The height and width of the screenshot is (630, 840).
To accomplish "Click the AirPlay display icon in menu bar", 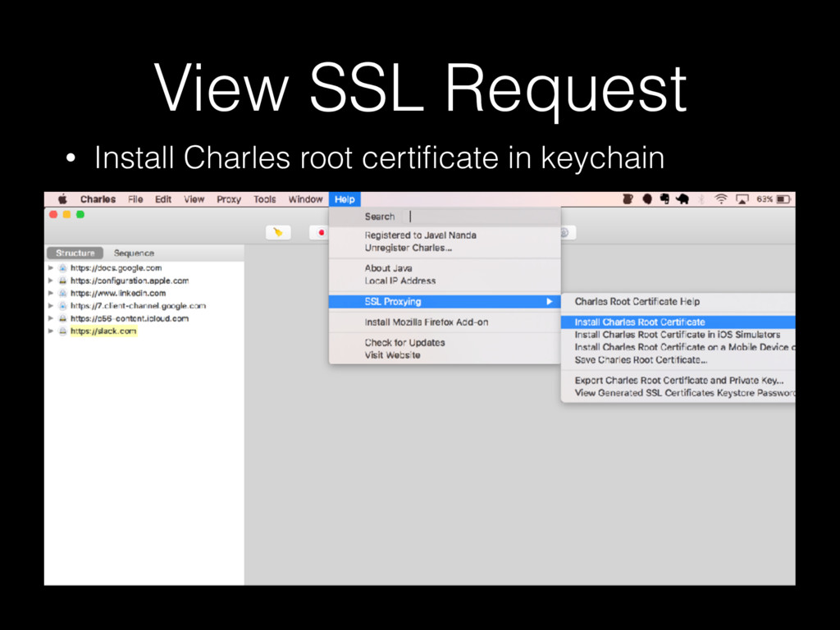I will tap(742, 199).
